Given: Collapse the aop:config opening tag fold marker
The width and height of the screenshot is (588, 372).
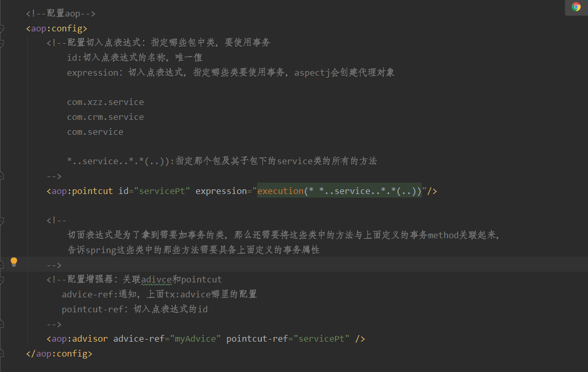Looking at the screenshot, I should (x=2, y=28).
